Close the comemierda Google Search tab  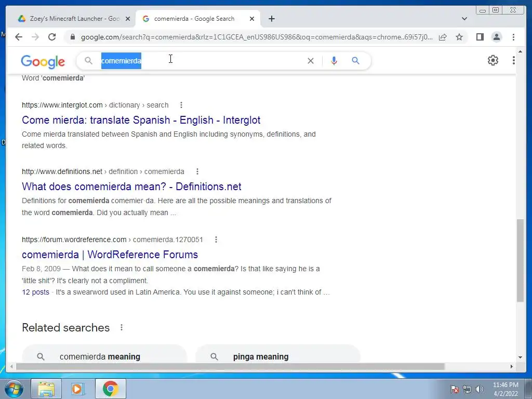coord(252,19)
